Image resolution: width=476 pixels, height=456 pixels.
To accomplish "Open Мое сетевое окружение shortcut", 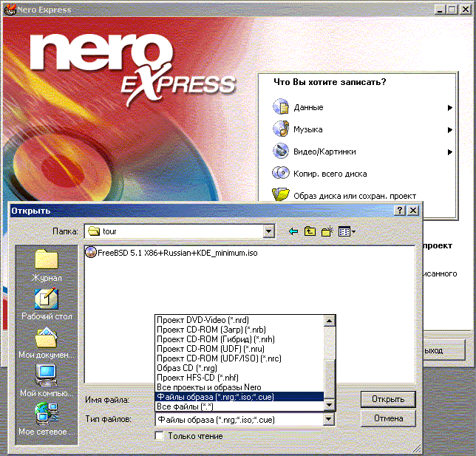I will [x=47, y=419].
